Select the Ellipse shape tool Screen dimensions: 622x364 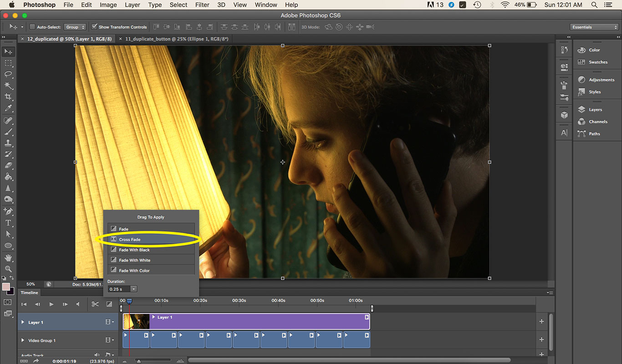click(x=8, y=246)
